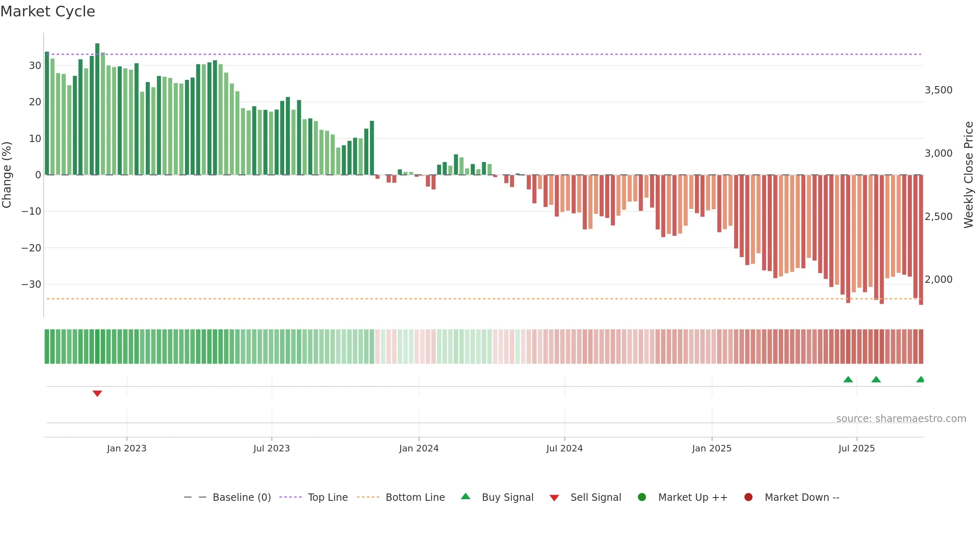Click the first green Buy Signal triangle before Jul 2025

[848, 379]
